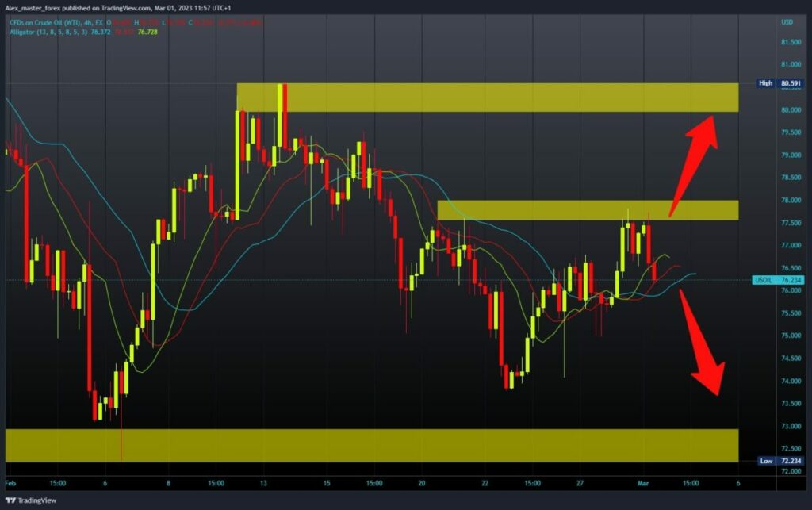
Task: Click the 74.000 price axis label
Action: pyautogui.click(x=789, y=381)
